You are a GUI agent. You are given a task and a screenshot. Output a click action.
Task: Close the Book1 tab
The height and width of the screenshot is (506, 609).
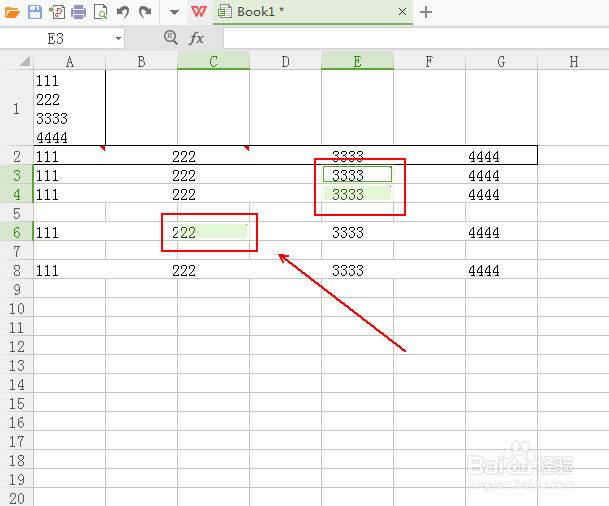[402, 12]
